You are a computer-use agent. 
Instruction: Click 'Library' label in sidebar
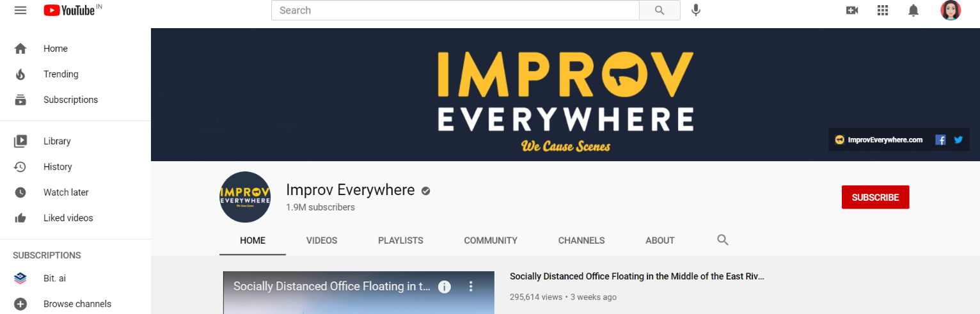point(57,141)
